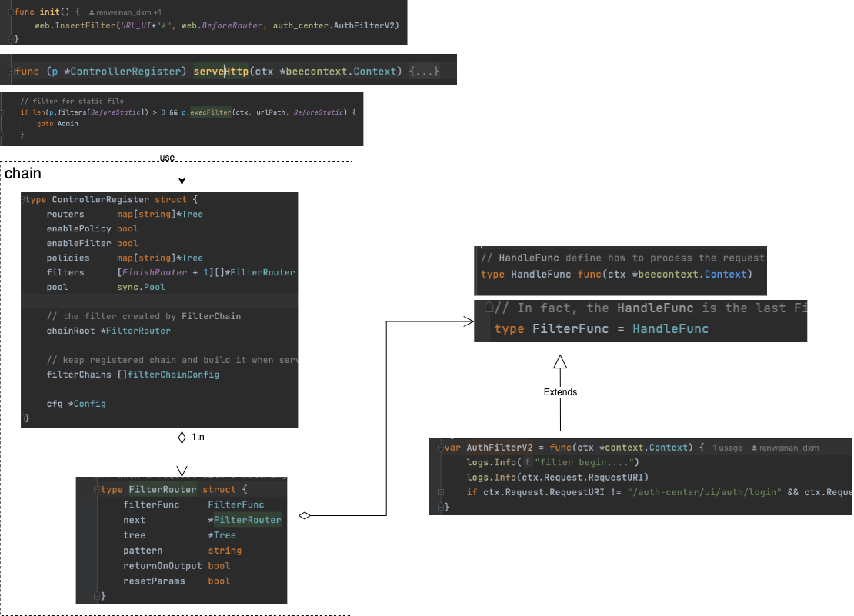Expand the folded if ctx.Request.RequestURI block
This screenshot has width=854, height=616.
tap(441, 492)
